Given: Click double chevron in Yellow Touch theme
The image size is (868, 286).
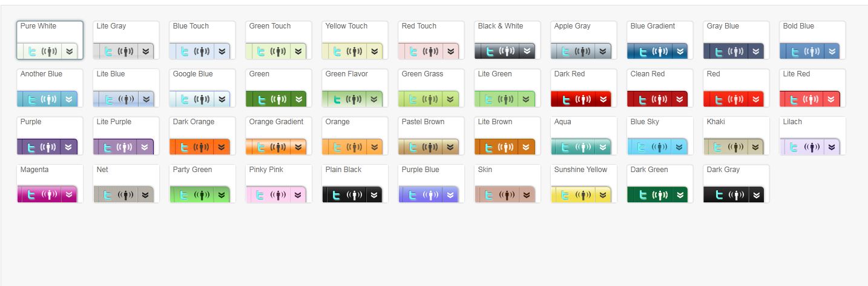Looking at the screenshot, I should point(375,52).
